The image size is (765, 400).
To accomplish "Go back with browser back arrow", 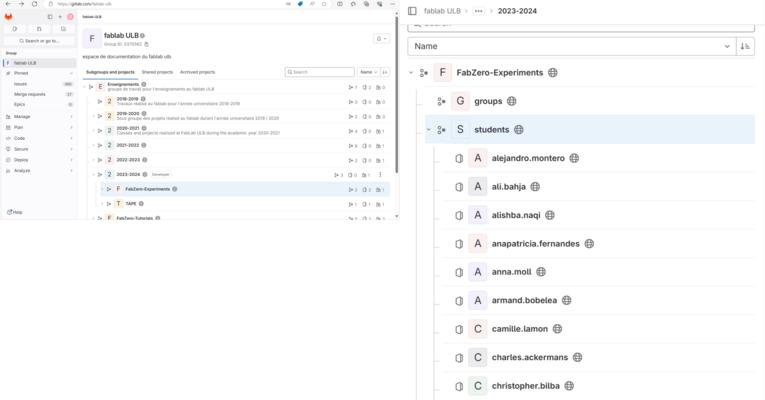I will coord(8,3).
